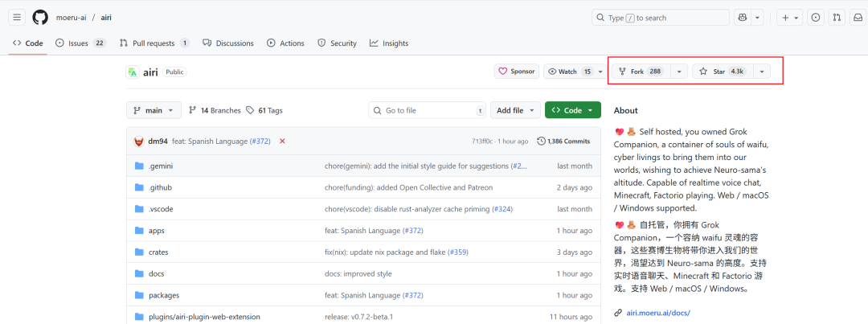
Task: Focus the 'Type / to search' box
Action: tap(661, 18)
